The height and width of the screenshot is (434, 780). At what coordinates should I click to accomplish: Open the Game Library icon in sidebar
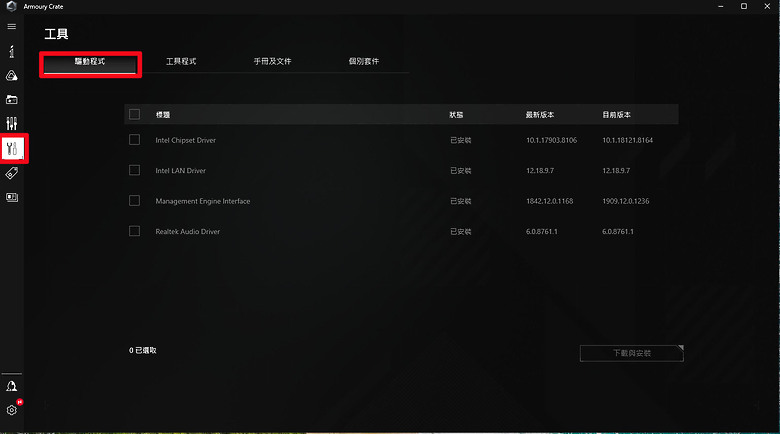[x=11, y=100]
